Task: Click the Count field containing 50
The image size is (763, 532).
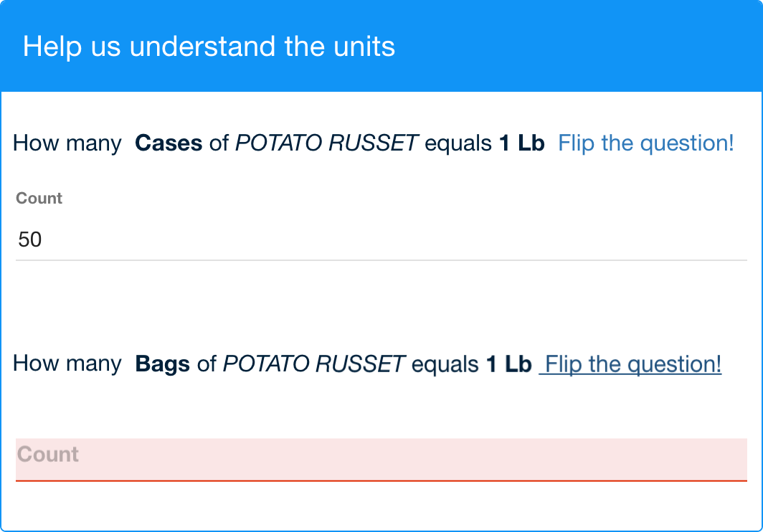Action: [381, 239]
